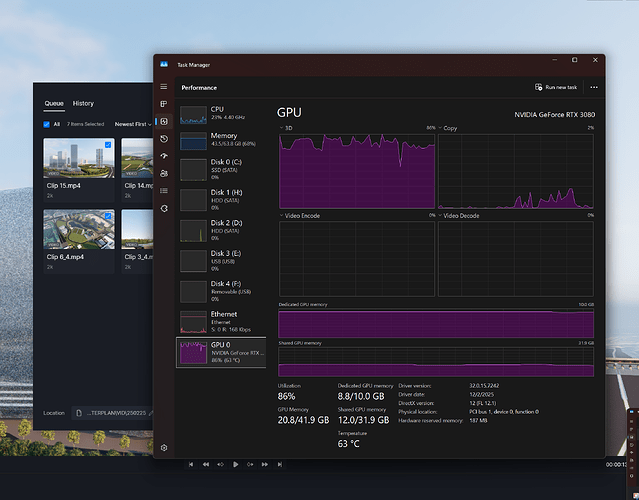Viewport: 639px width, 500px height.
Task: Open Processes page in Task Manager sidebar
Action: pyautogui.click(x=164, y=104)
